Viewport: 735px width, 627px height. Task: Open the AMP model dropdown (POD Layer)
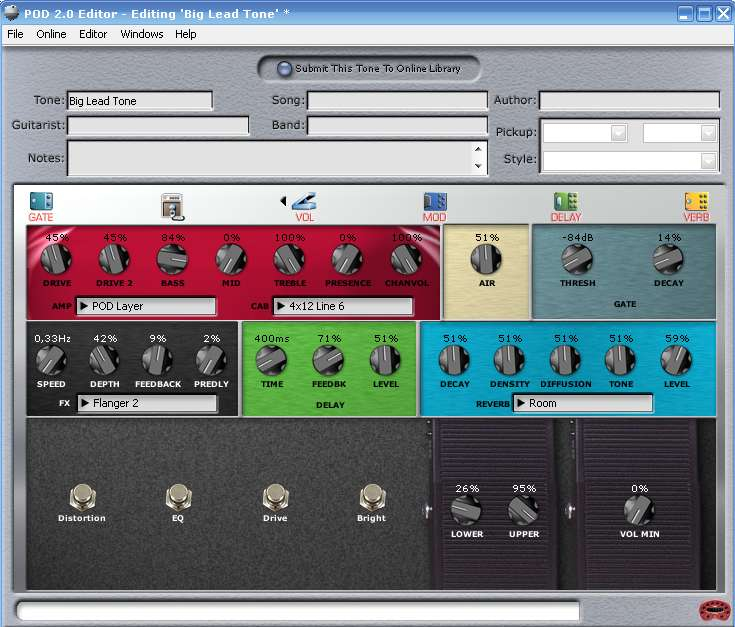(x=146, y=306)
